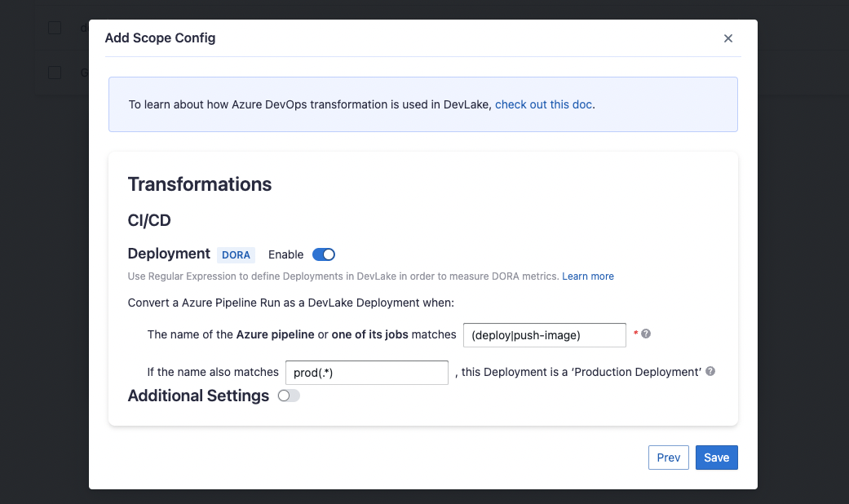The height and width of the screenshot is (504, 849).
Task: Tick the second-row checkbox behind the dialog
Action: pyautogui.click(x=55, y=73)
